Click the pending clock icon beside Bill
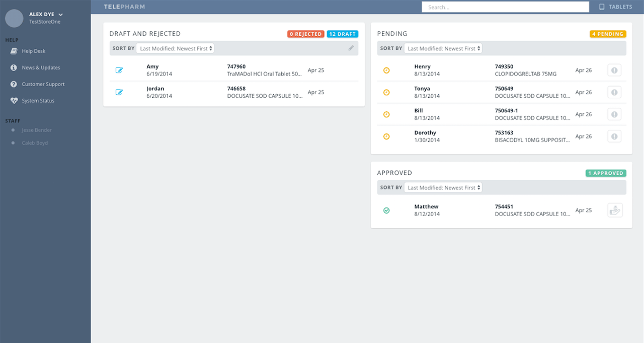This screenshot has width=644, height=343. (386, 114)
